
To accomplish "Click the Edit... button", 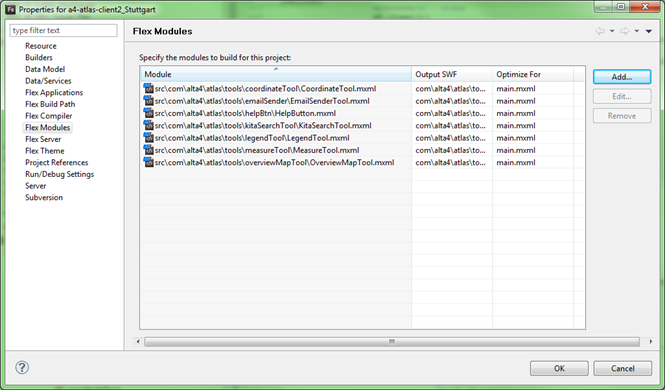I will 622,96.
